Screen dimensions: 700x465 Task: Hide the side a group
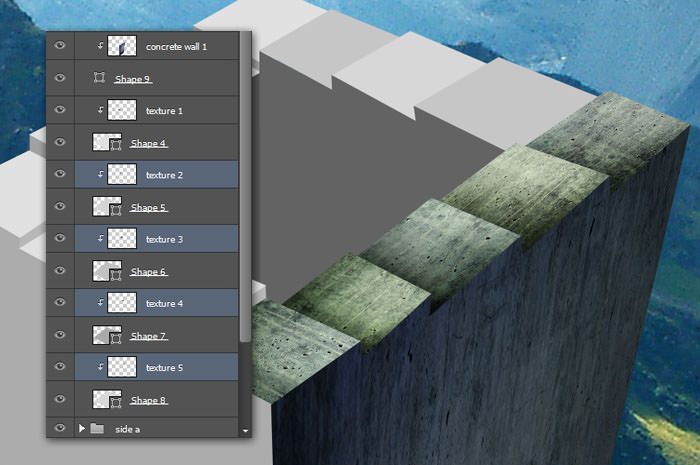pyautogui.click(x=60, y=428)
